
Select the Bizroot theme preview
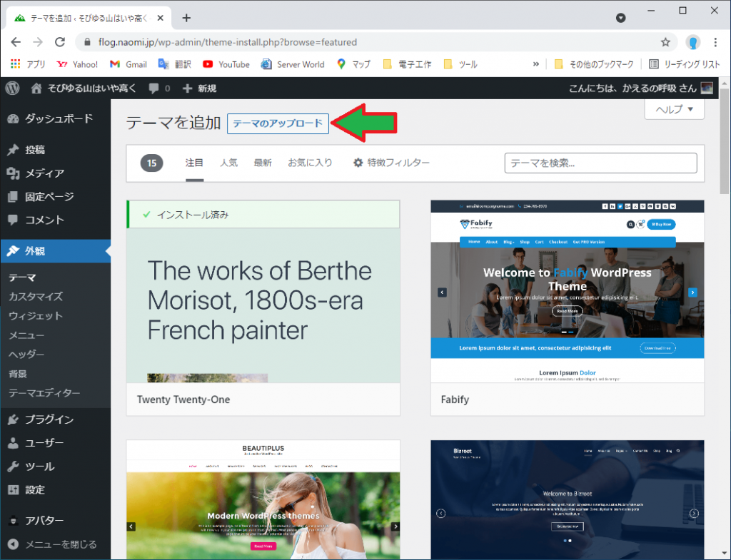[x=568, y=499]
